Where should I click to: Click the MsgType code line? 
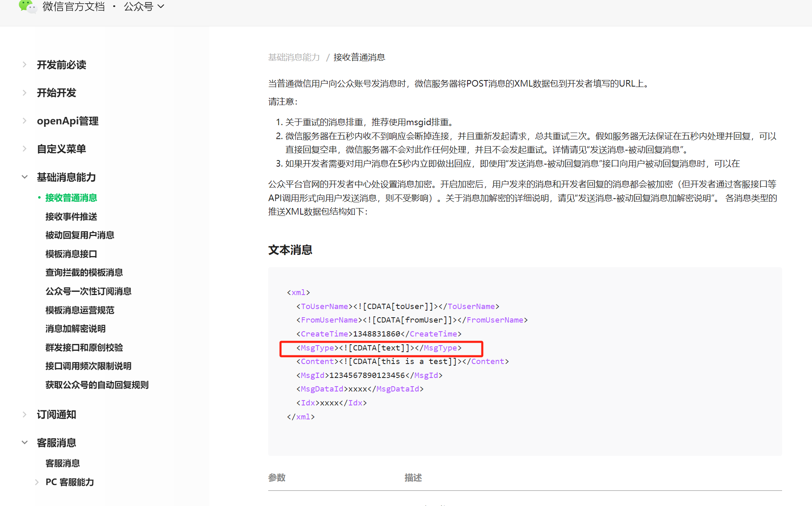(x=379, y=348)
